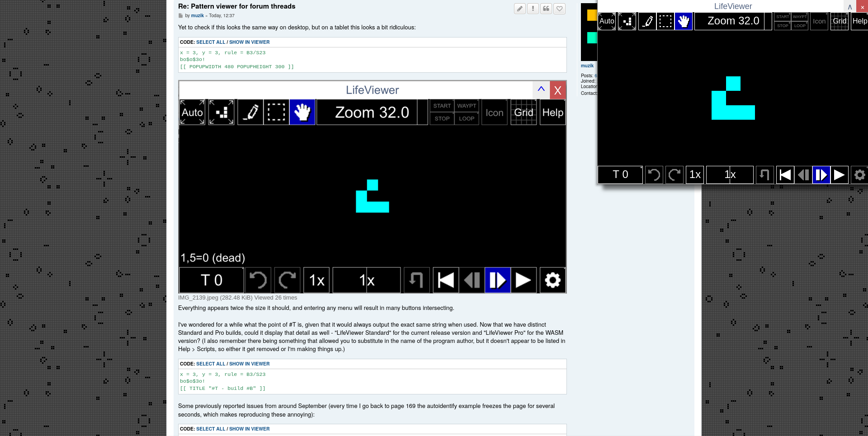
Task: Step back one generation in popup viewer
Action: click(803, 175)
